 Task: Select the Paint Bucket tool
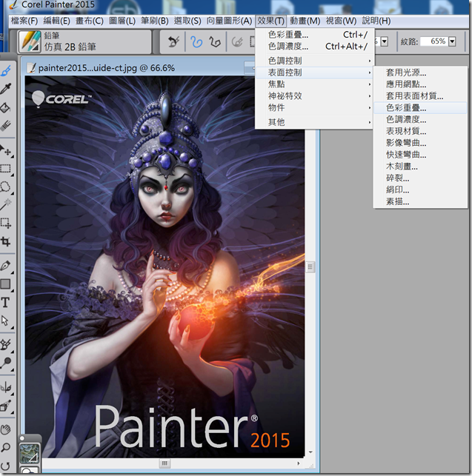pos(6,107)
